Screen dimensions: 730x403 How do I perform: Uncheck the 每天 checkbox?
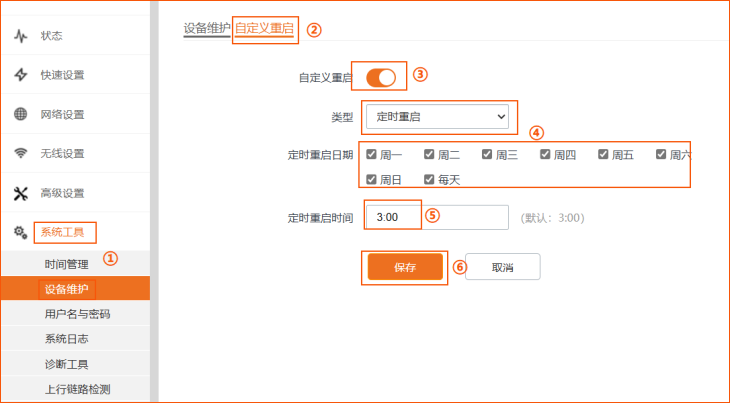click(429, 179)
